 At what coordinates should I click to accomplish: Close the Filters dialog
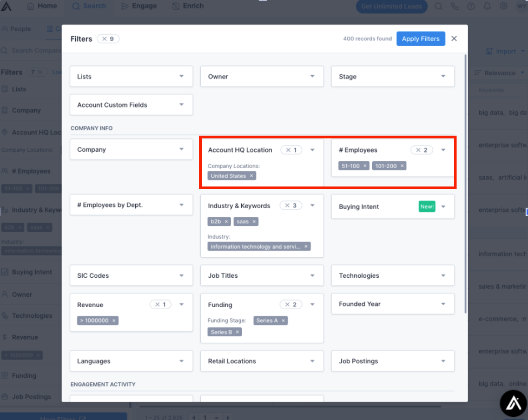pyautogui.click(x=454, y=39)
